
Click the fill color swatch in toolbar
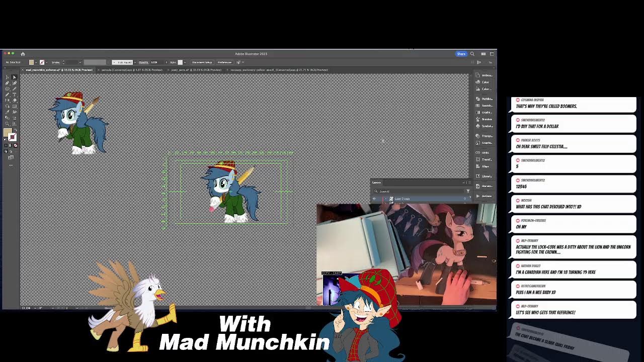(8, 132)
